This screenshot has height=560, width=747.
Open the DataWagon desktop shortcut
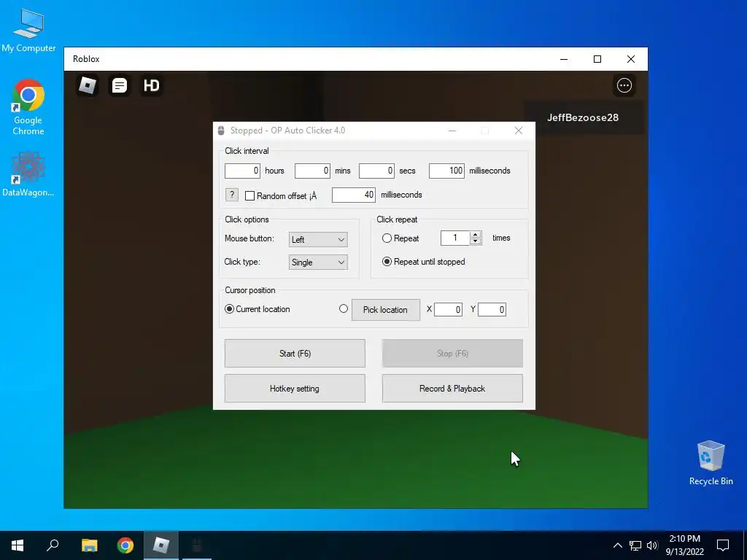point(28,174)
